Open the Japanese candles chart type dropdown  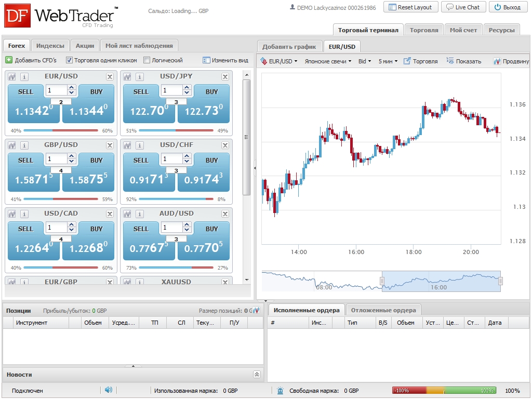328,61
